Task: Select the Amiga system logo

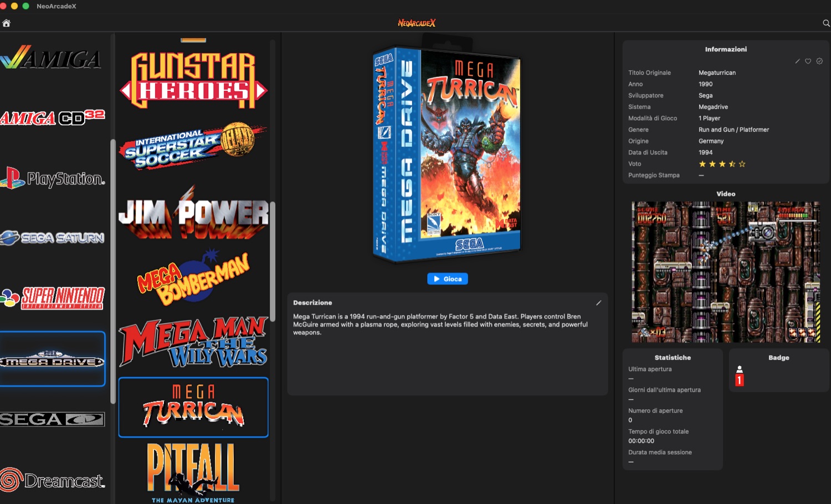Action: pos(51,57)
